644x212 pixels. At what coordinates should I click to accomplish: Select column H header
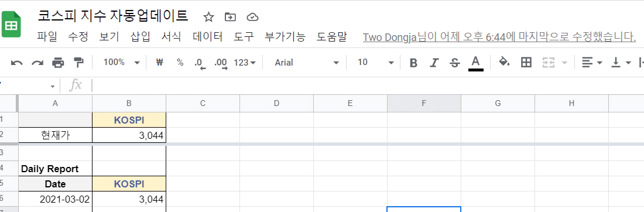[x=571, y=104]
